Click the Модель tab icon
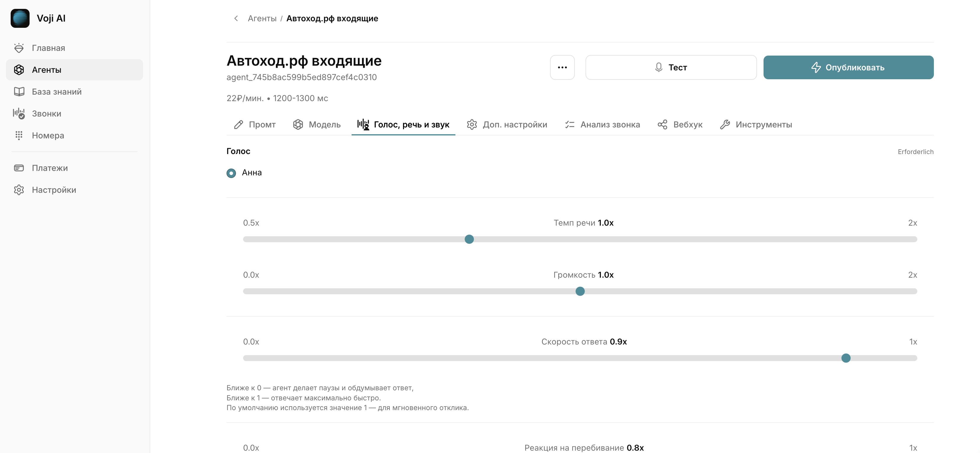Viewport: 980px width, 453px height. [x=298, y=124]
